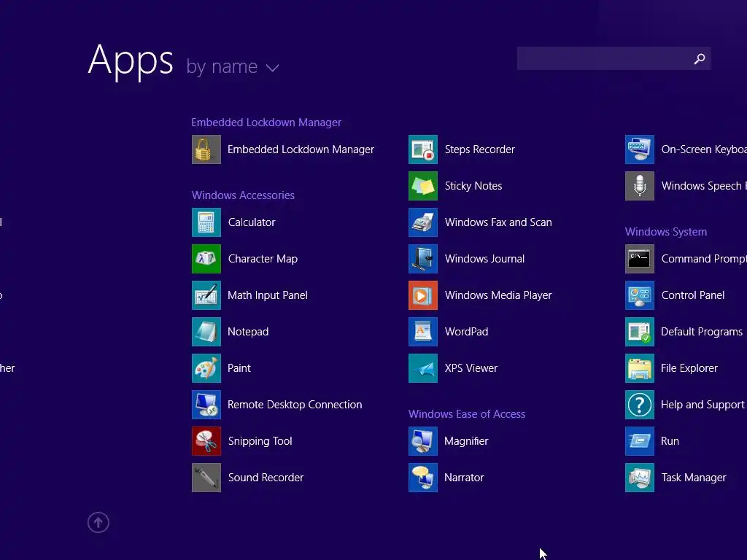747x560 pixels.
Task: Open the Windows Journal icon
Action: click(423, 259)
